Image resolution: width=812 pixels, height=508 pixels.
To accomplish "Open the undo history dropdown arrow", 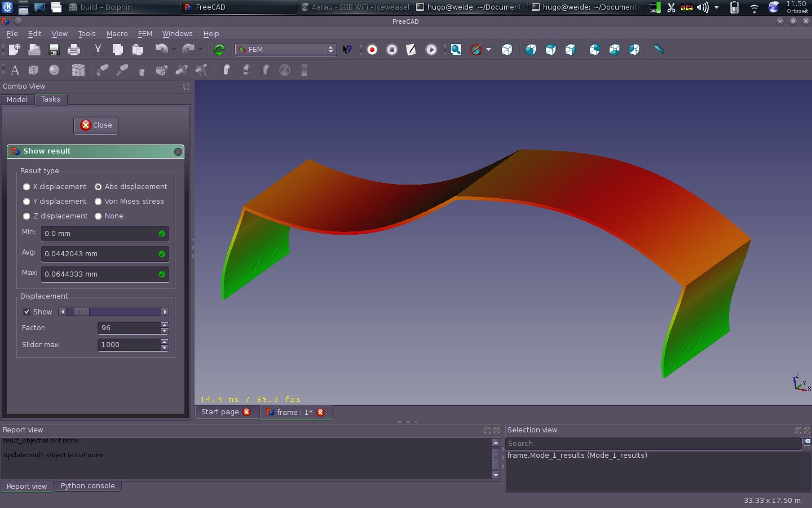I will click(175, 50).
